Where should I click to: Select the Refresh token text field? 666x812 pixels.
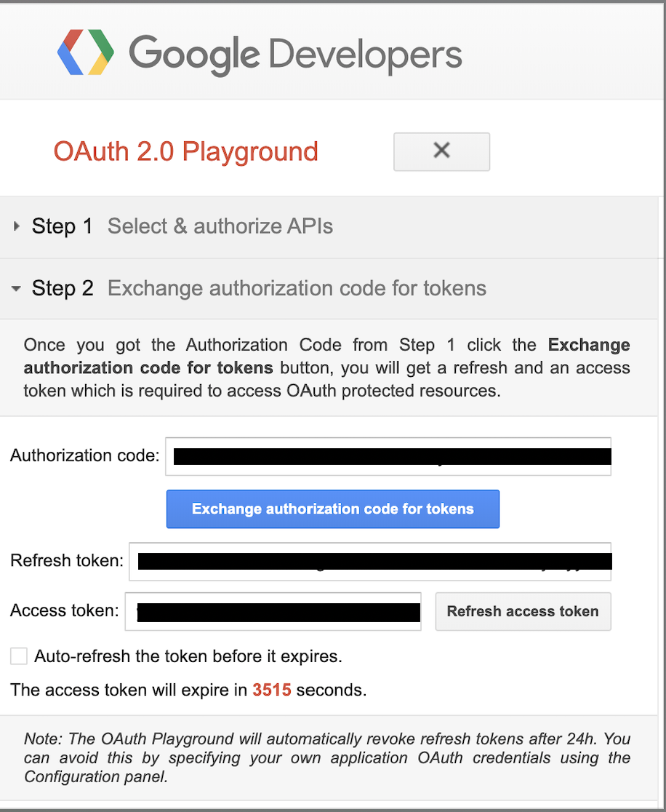tap(370, 561)
